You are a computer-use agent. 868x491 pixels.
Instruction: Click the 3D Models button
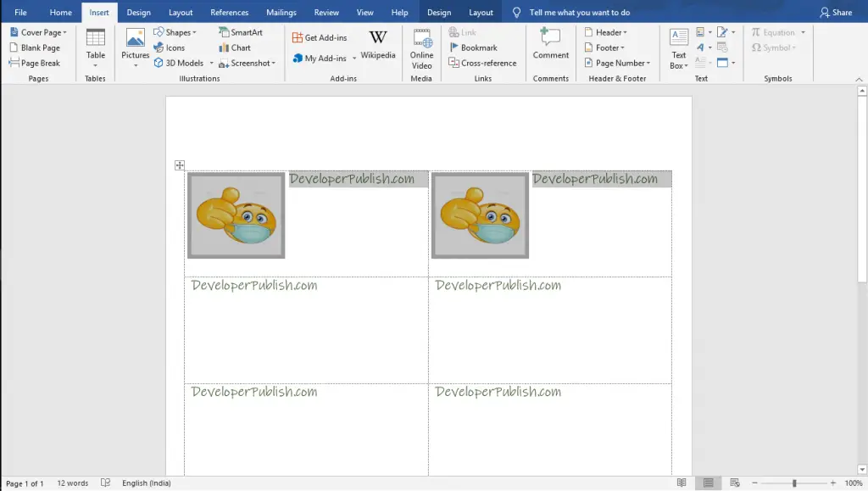(179, 63)
